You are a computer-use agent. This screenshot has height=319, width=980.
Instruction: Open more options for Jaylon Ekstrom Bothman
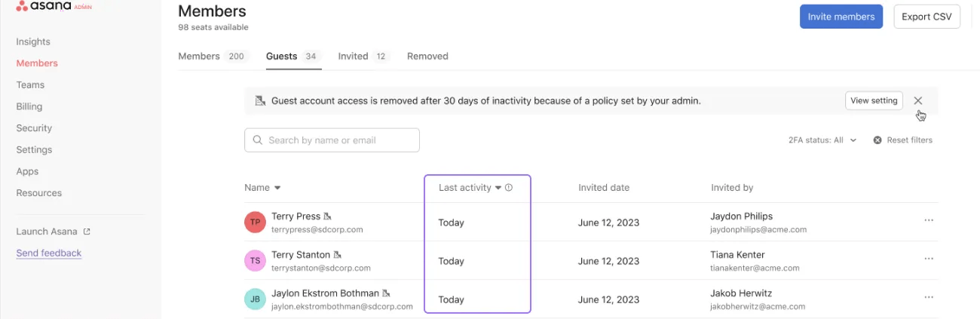(x=928, y=297)
